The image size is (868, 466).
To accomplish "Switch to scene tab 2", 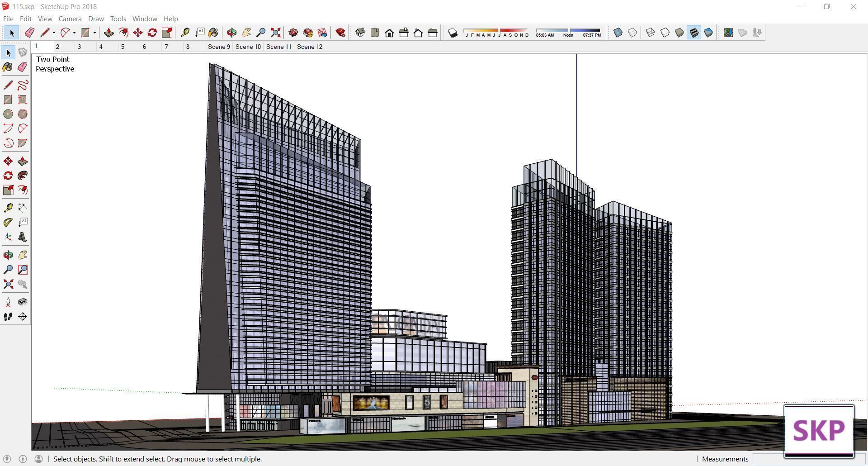I will [64, 47].
